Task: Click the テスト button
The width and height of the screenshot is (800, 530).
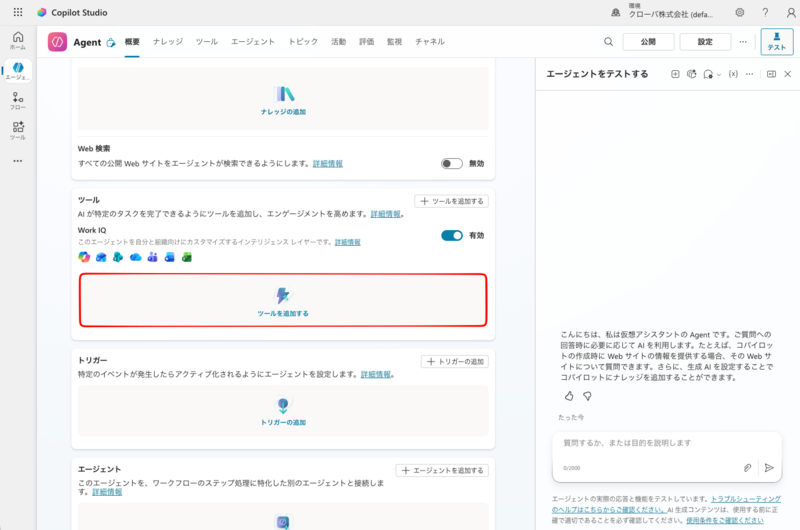Action: coord(777,41)
